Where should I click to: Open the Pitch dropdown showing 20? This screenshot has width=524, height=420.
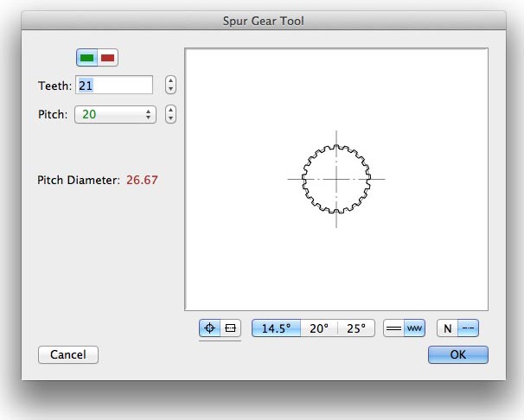pyautogui.click(x=115, y=115)
